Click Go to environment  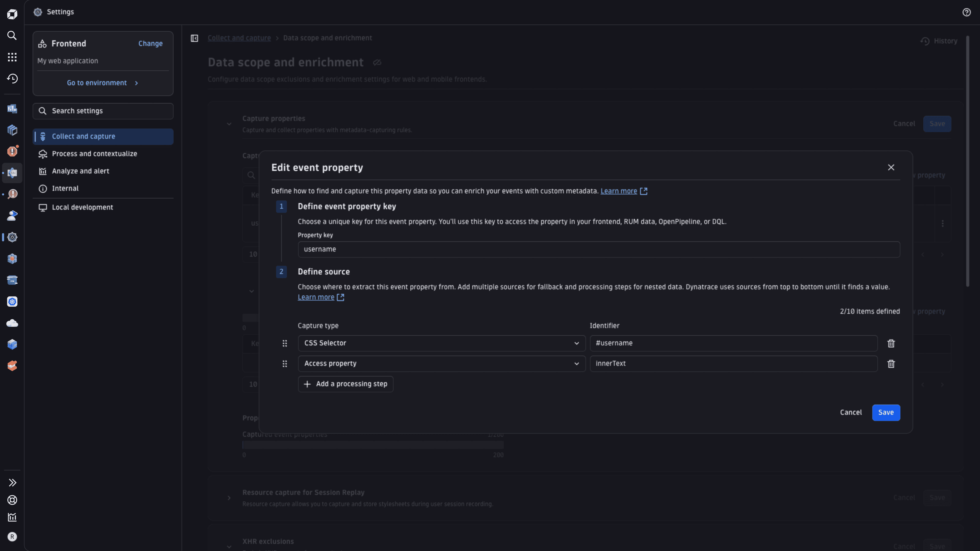click(x=103, y=83)
